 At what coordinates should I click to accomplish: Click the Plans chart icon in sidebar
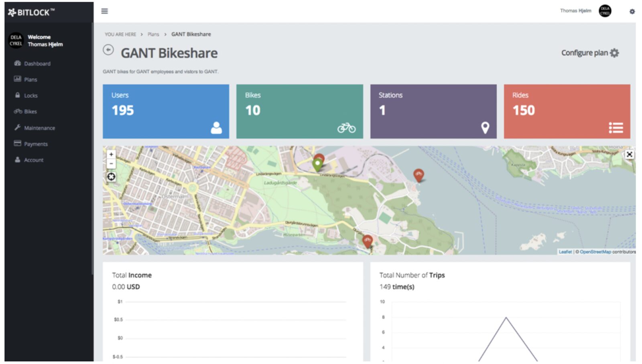(17, 79)
